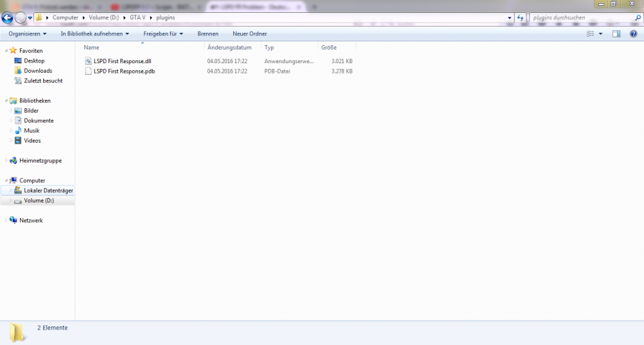The image size is (644, 345).
Task: Select 'LSPD First Response.dll' file
Action: [122, 61]
